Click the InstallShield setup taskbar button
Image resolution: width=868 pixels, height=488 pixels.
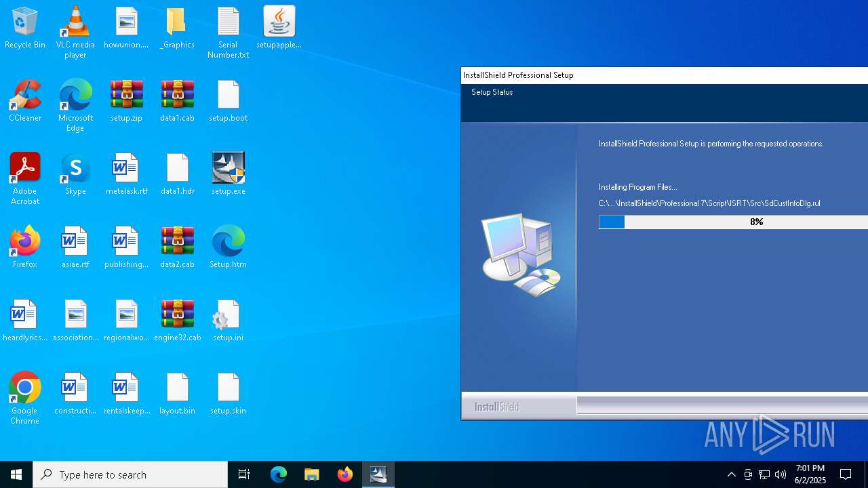coord(378,474)
